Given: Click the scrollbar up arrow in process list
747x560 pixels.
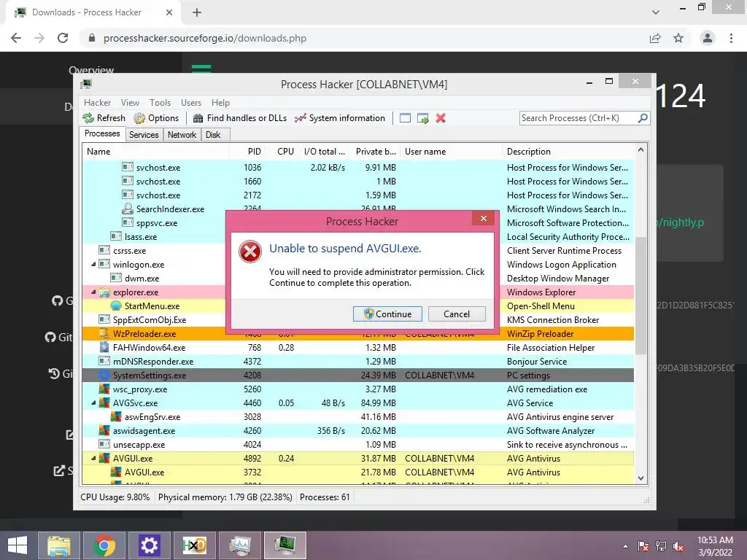Looking at the screenshot, I should click(x=640, y=150).
